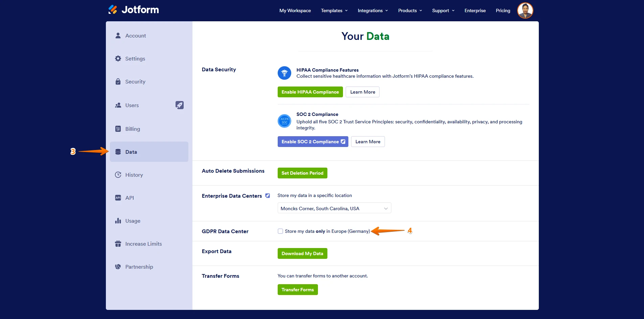Select the History clock icon

tap(118, 175)
